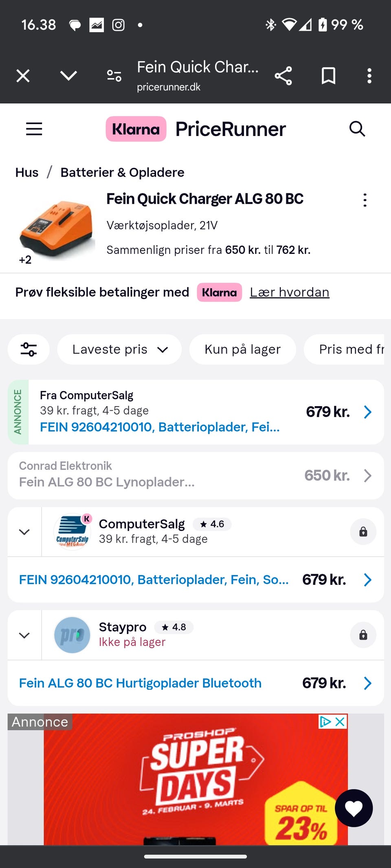Go to Hus breadcrumb category
The width and height of the screenshot is (391, 868).
pos(27,173)
